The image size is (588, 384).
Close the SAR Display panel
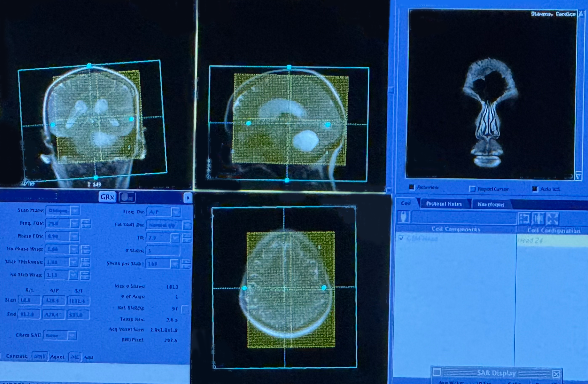tap(556, 374)
